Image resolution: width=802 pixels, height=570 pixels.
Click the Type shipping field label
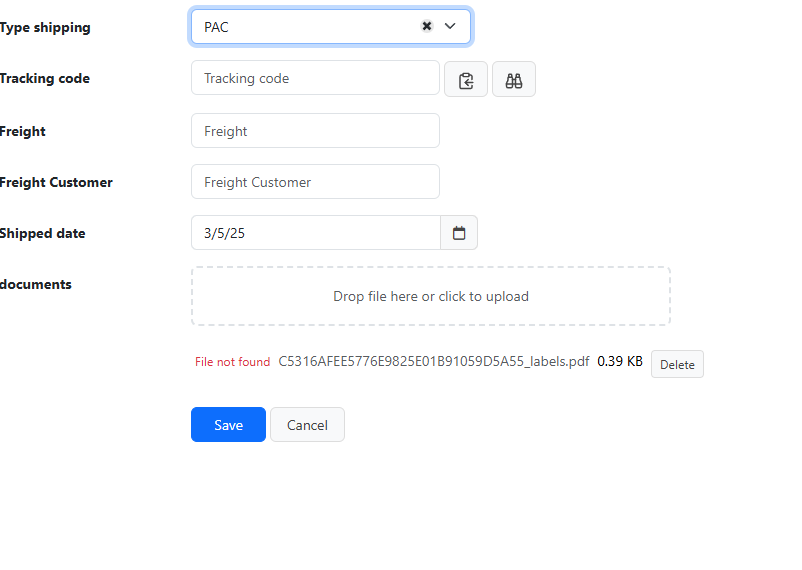click(x=45, y=28)
